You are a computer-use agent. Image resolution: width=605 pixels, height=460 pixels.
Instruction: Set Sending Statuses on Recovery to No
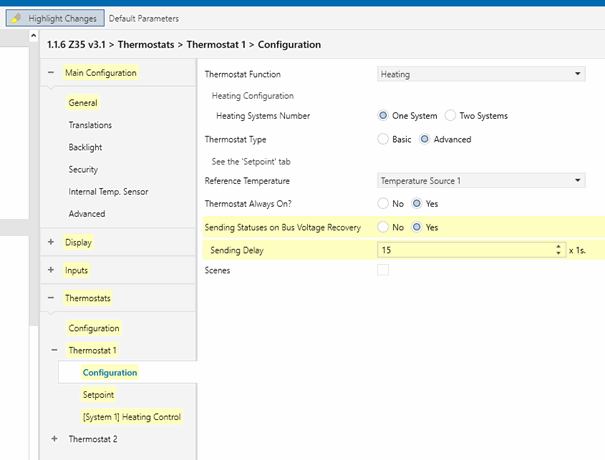tap(383, 227)
